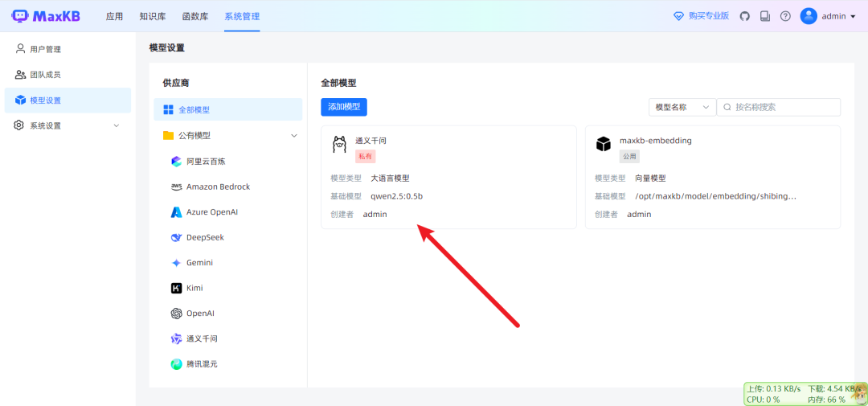Click the 大语言模型 model type value

coord(391,178)
